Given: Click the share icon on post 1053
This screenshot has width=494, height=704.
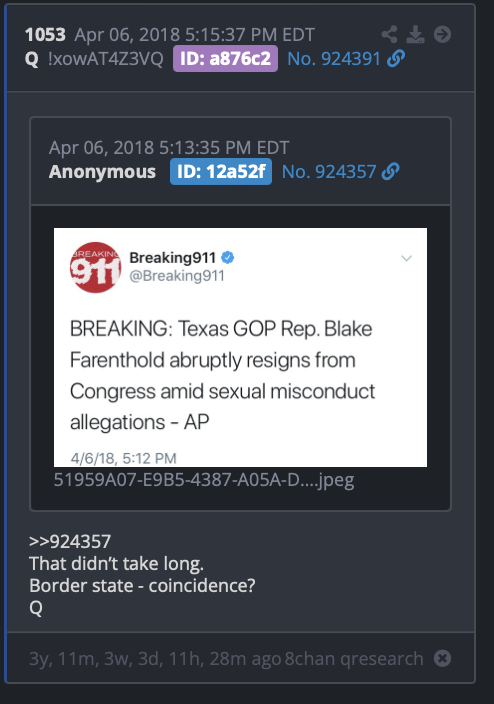Looking at the screenshot, I should pyautogui.click(x=389, y=35).
